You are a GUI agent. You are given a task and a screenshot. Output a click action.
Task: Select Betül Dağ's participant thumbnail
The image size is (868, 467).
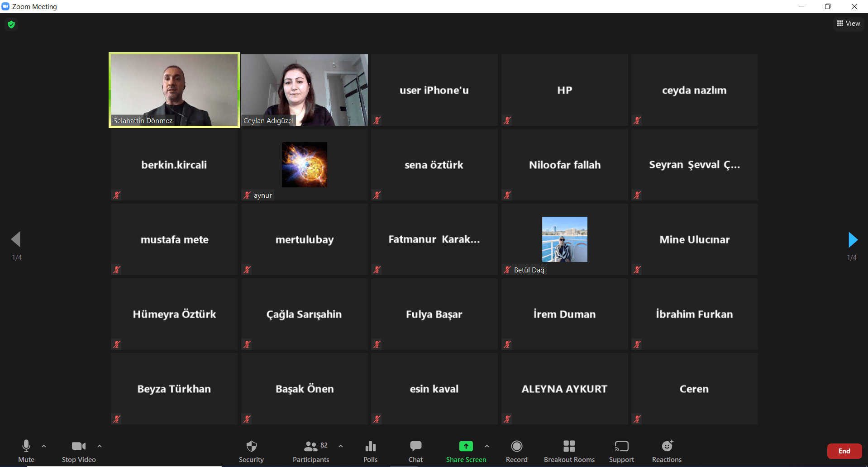(564, 239)
